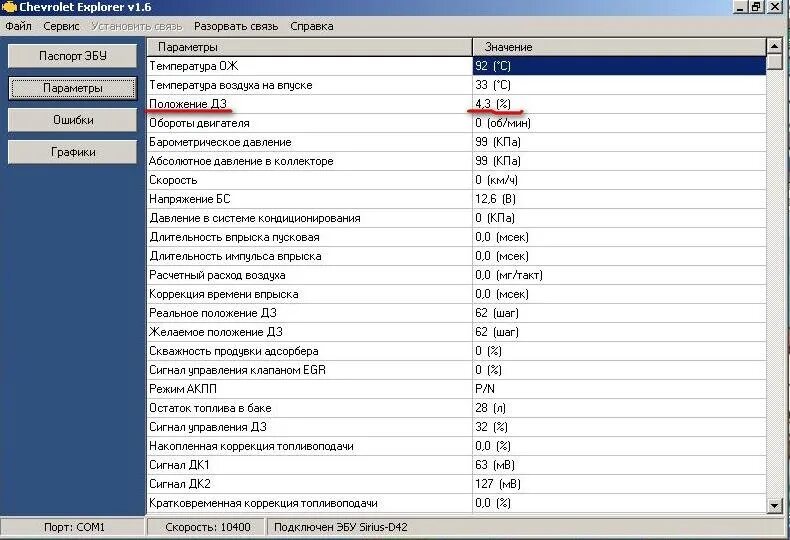This screenshot has width=790, height=540.
Task: Select Сигнал управления клапаном EGR row
Action: 456,370
